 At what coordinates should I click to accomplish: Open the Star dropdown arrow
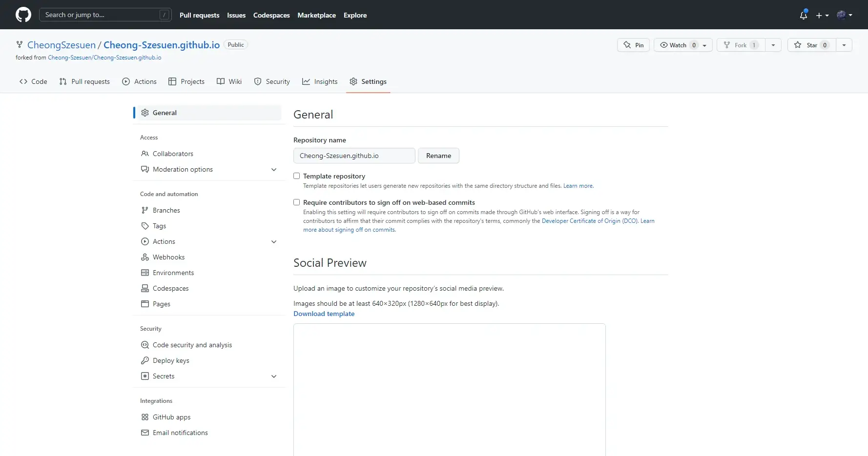pyautogui.click(x=845, y=45)
